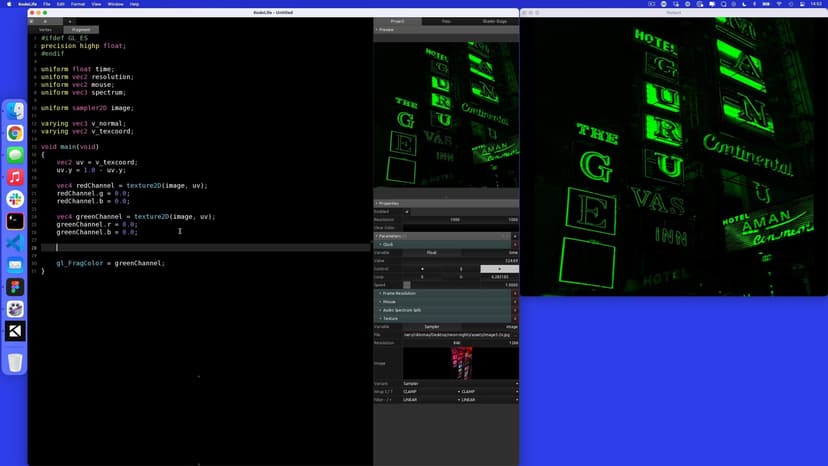The image size is (828, 466).
Task: Remove the Clock parameter with red button
Action: tap(515, 244)
